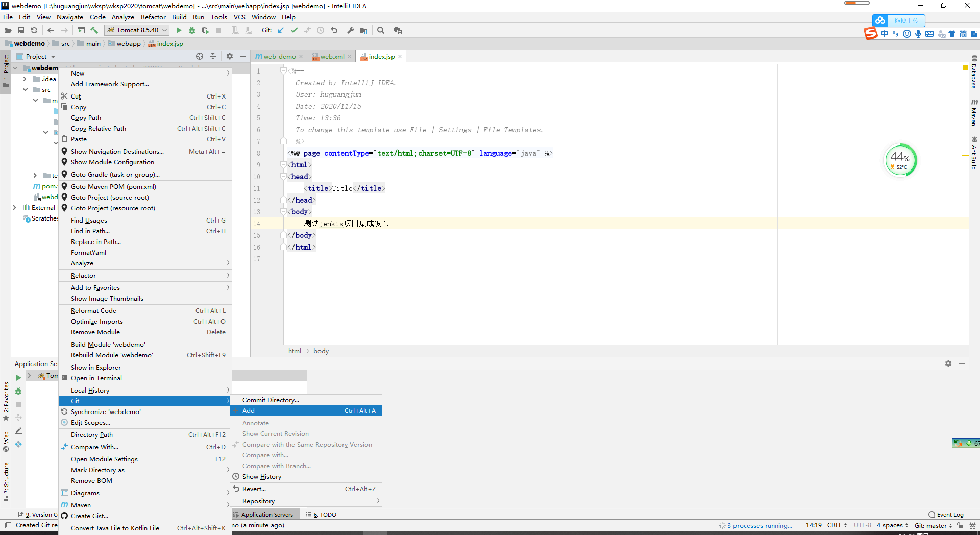
Task: Click the Search Everywhere magnifier icon
Action: coord(381,30)
